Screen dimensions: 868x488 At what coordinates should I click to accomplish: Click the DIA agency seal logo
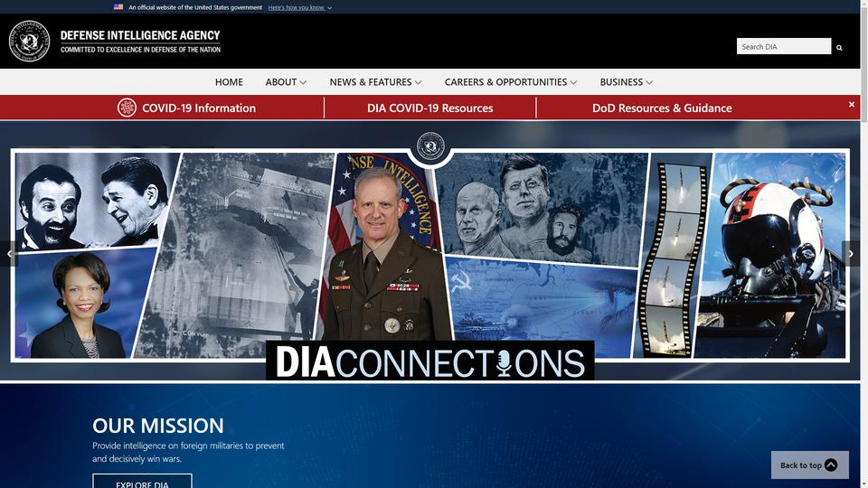click(29, 41)
